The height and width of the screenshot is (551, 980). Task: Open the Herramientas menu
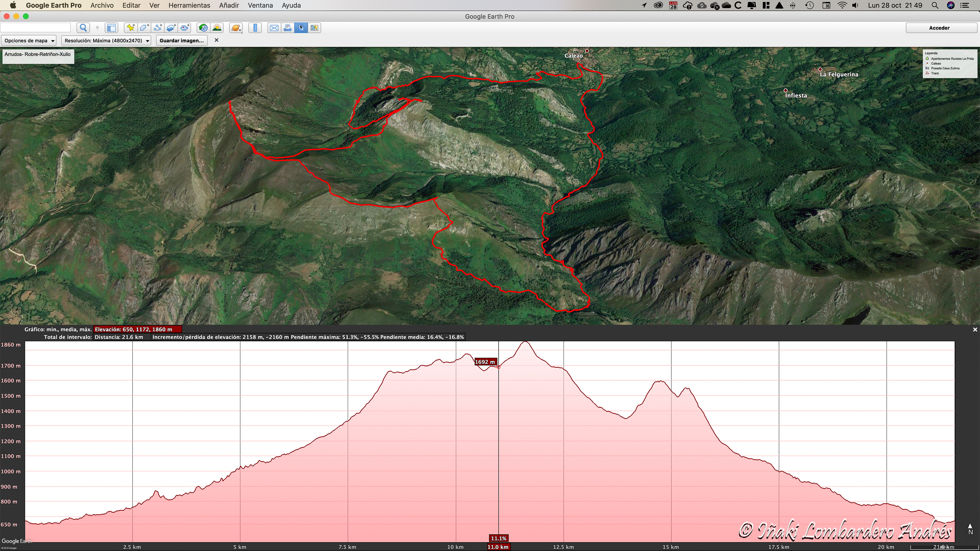pyautogui.click(x=189, y=5)
